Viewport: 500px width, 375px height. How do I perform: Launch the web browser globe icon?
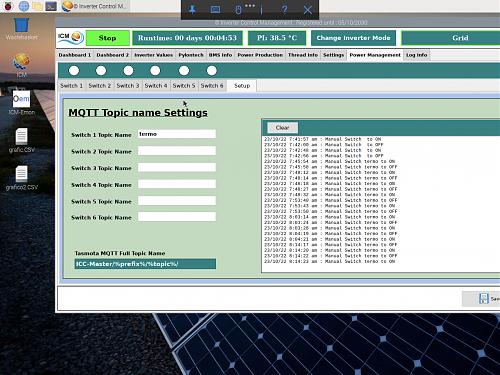coord(24,6)
